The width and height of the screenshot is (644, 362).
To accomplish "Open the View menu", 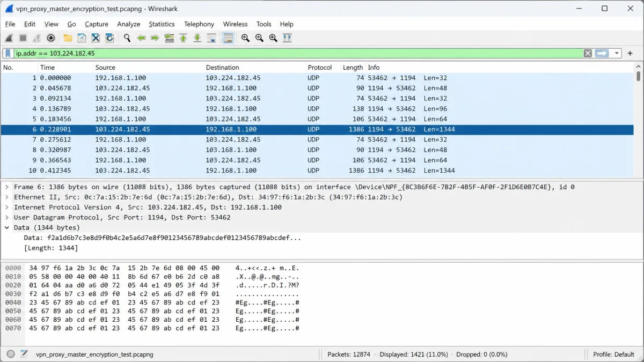I will point(51,24).
